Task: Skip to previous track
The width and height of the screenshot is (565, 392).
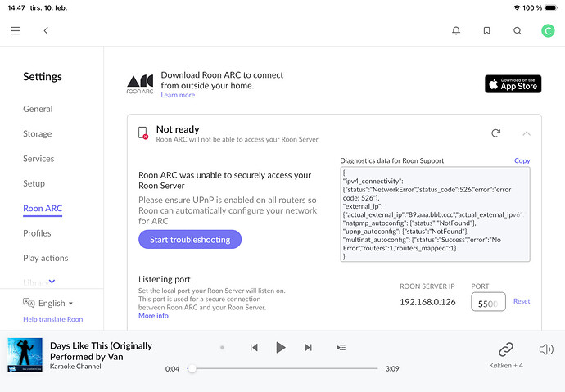Action: [x=254, y=347]
